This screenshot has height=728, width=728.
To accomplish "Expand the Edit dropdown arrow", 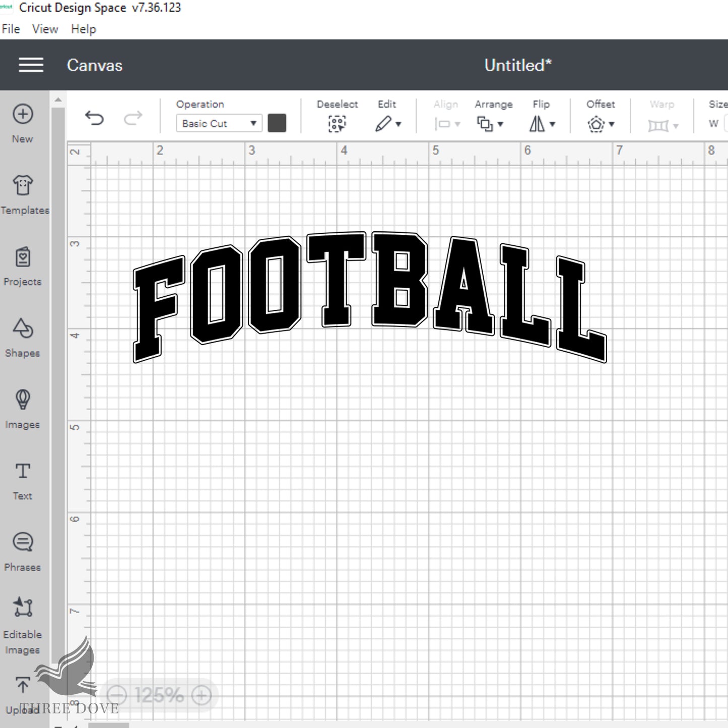I will tap(399, 124).
